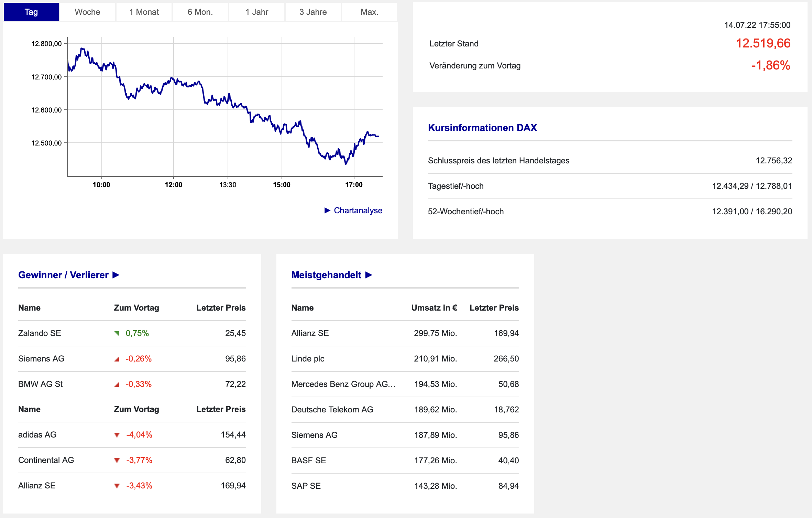Switch chart to 1 Monat view
This screenshot has height=518, width=812.
click(144, 12)
